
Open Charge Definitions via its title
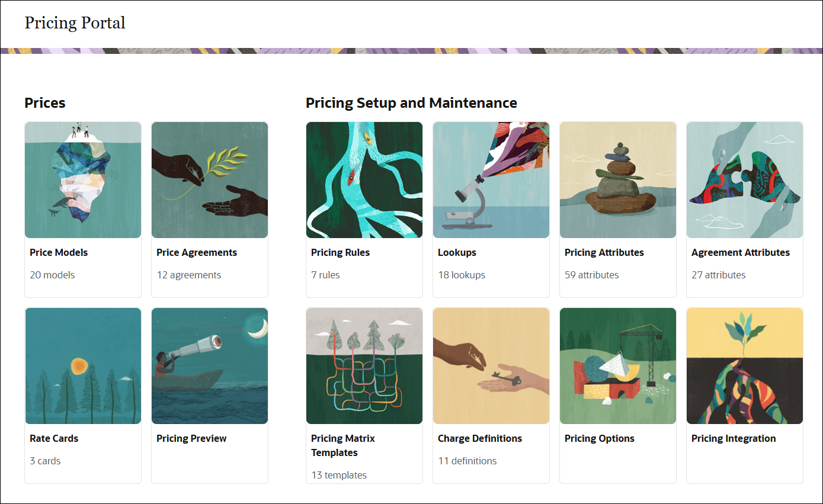click(480, 438)
